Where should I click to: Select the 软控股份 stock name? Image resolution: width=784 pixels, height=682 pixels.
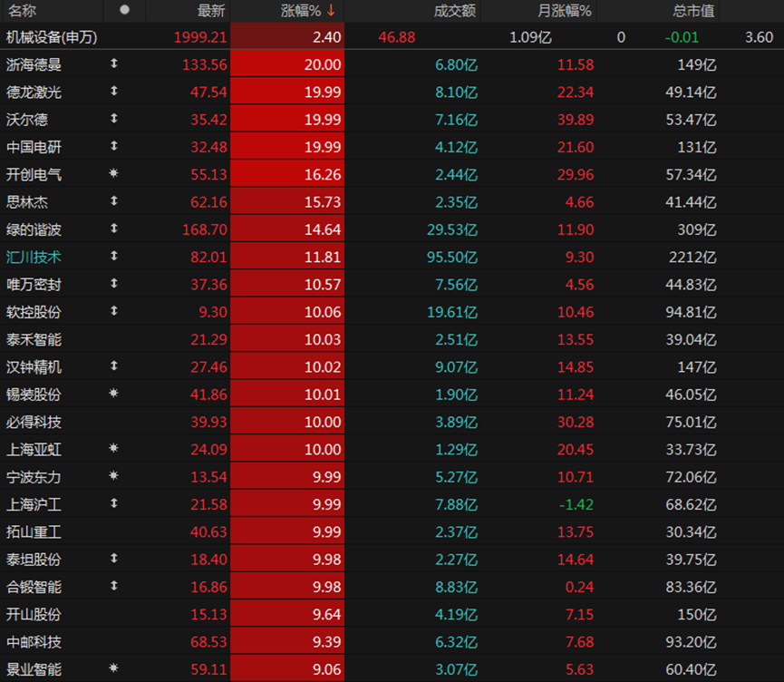tap(34, 312)
